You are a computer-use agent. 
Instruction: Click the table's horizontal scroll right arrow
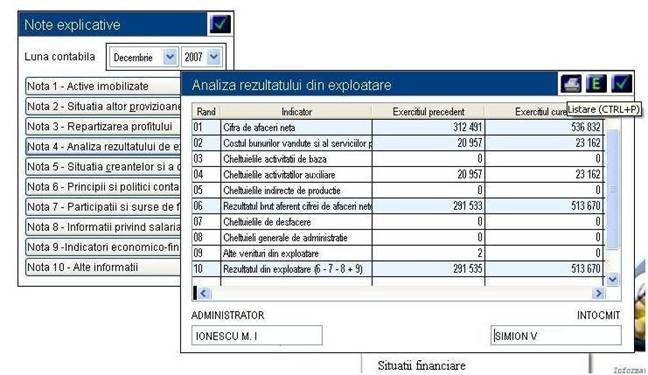598,293
